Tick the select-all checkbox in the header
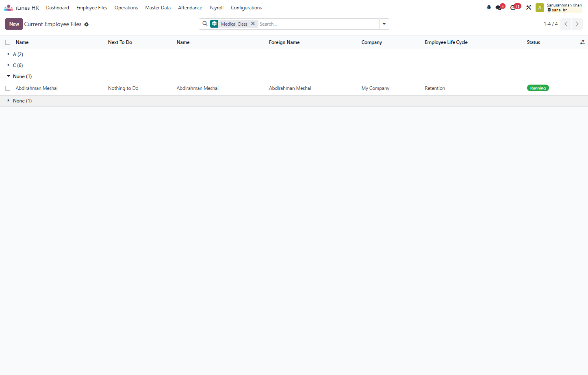The height and width of the screenshot is (375, 588). (8, 42)
